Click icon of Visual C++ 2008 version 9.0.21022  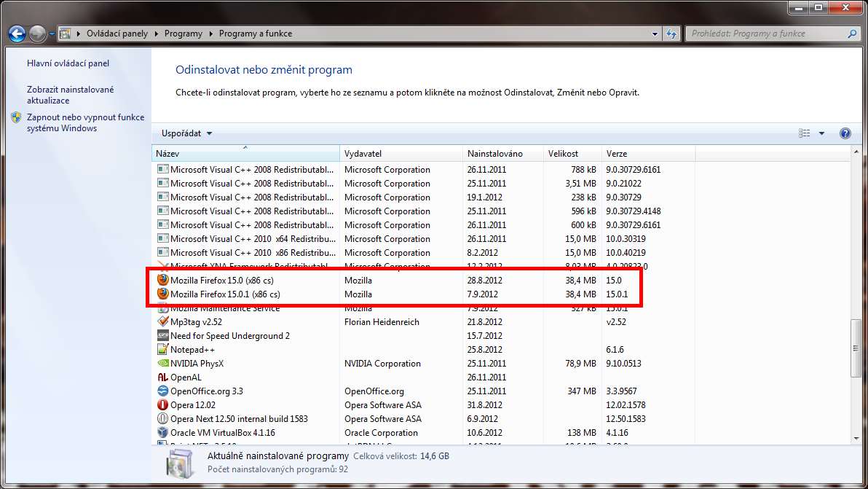[x=163, y=183]
